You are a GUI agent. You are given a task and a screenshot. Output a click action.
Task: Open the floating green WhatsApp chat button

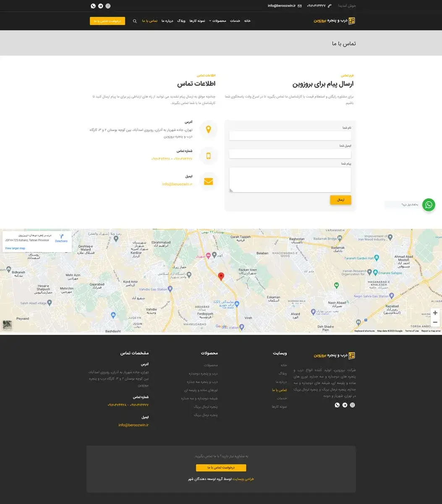click(x=429, y=205)
